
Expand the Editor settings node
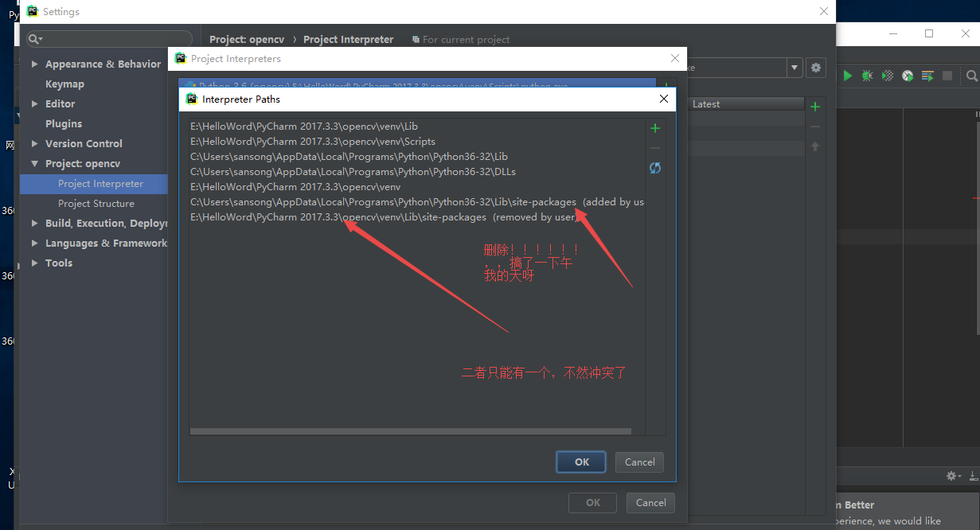34,104
